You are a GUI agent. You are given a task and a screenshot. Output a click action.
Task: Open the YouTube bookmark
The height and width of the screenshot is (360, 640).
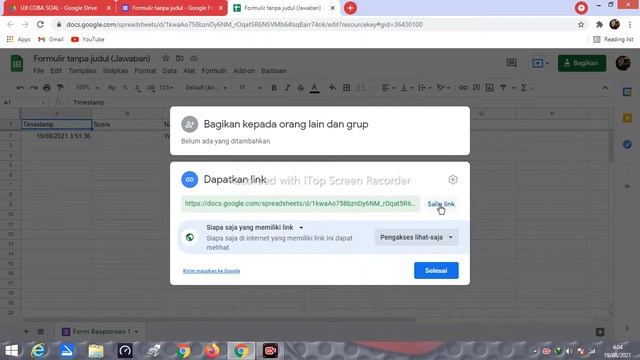tap(88, 40)
